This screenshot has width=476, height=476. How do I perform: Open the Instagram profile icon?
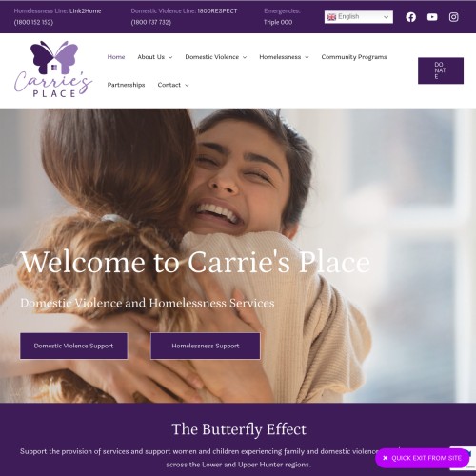[453, 17]
